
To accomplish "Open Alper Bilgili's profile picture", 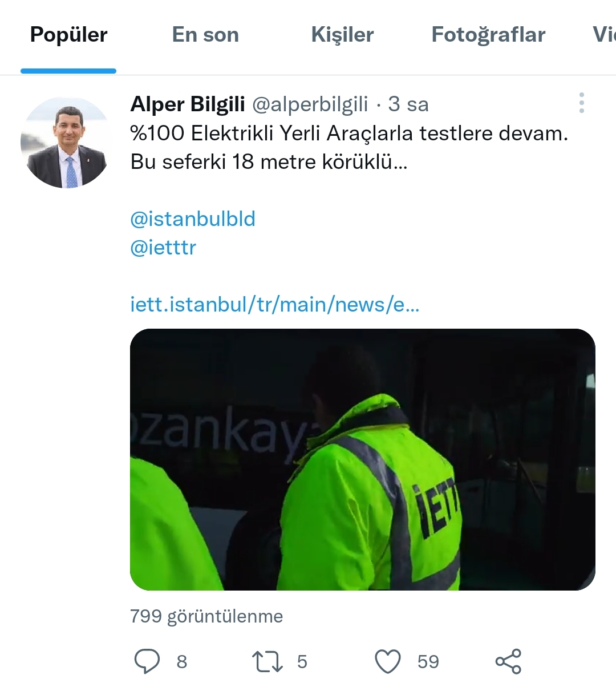I will [x=67, y=142].
